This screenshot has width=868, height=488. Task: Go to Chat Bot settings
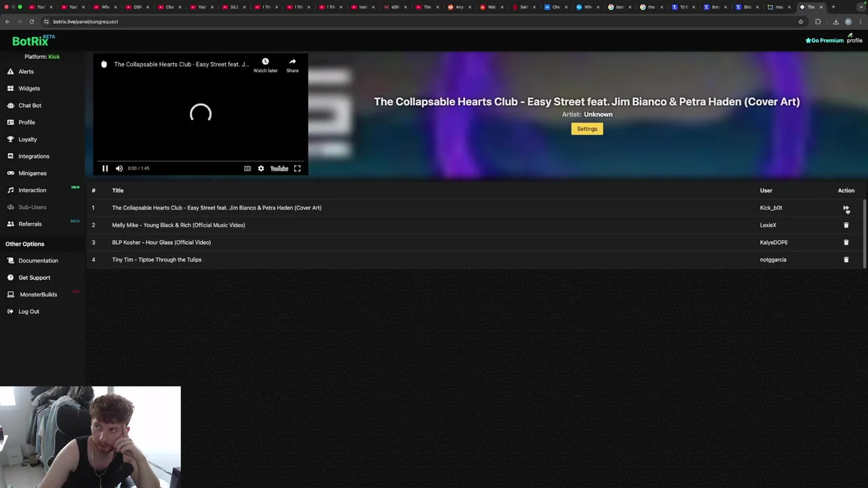pyautogui.click(x=30, y=105)
